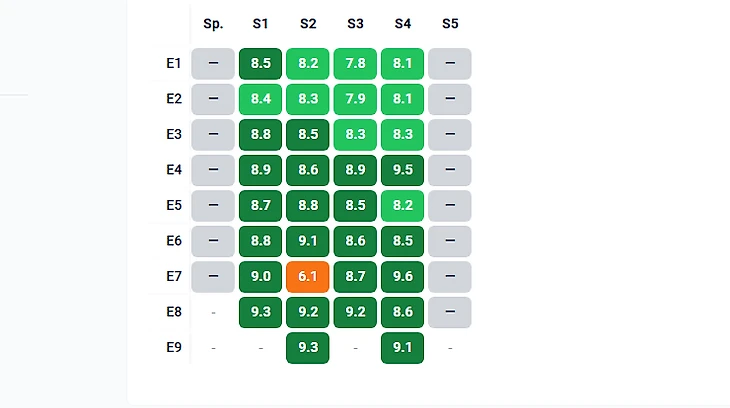Open the S4 E9 rating 9.1 cell
This screenshot has height=408, width=730.
coord(403,348)
